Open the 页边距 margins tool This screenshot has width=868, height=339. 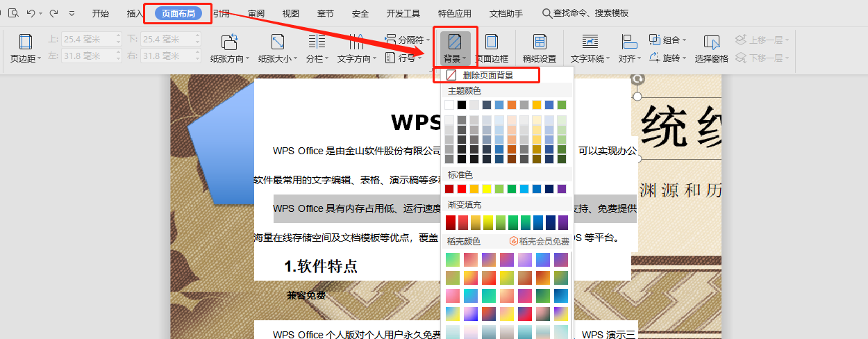[x=26, y=49]
